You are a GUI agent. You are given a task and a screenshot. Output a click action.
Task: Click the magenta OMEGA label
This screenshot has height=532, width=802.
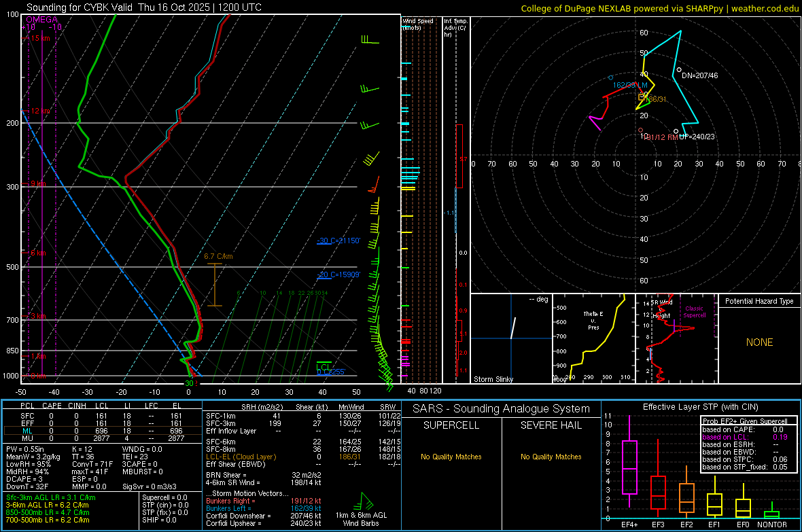click(x=41, y=20)
